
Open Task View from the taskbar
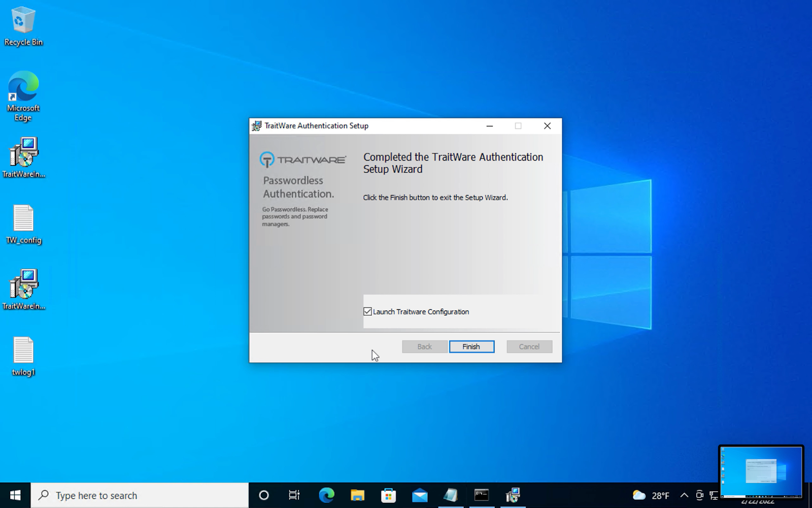(294, 495)
